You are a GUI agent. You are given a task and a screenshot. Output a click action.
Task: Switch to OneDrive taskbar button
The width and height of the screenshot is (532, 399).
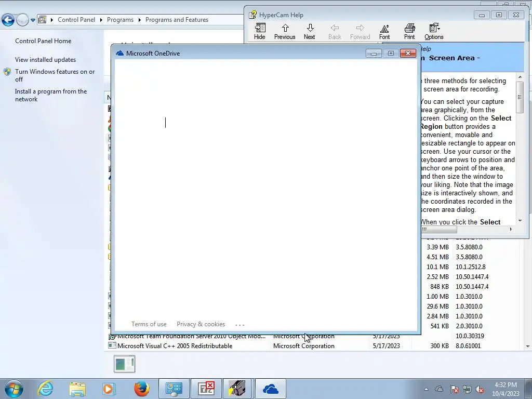(270, 389)
